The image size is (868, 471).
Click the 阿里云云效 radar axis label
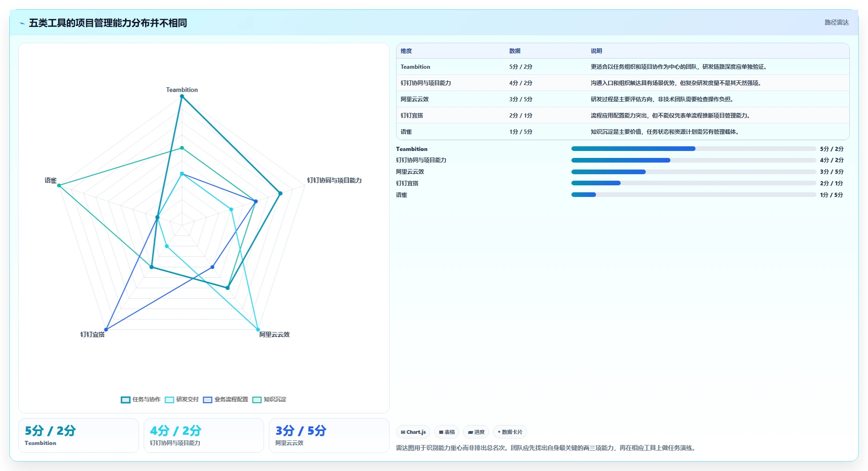[274, 334]
